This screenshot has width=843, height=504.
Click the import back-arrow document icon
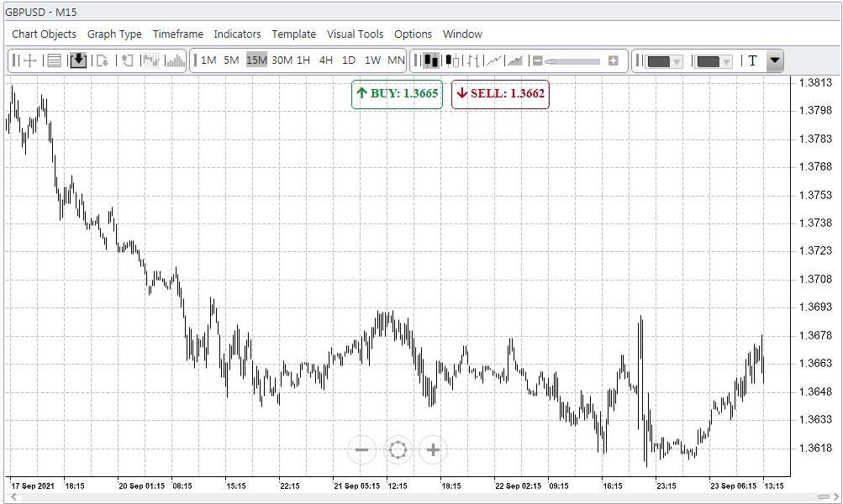(x=127, y=60)
